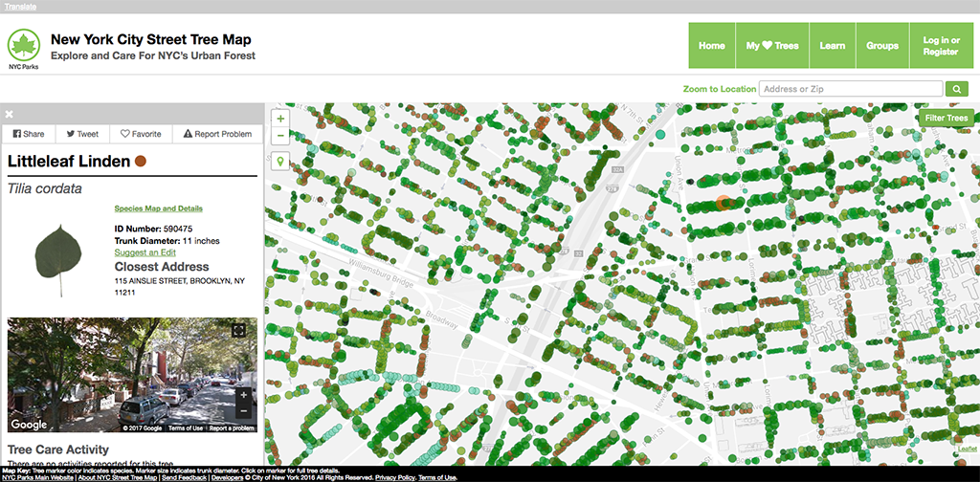Screen dimensions: 980x482
Task: Click the Address or Zip field
Action: pyautogui.click(x=851, y=89)
